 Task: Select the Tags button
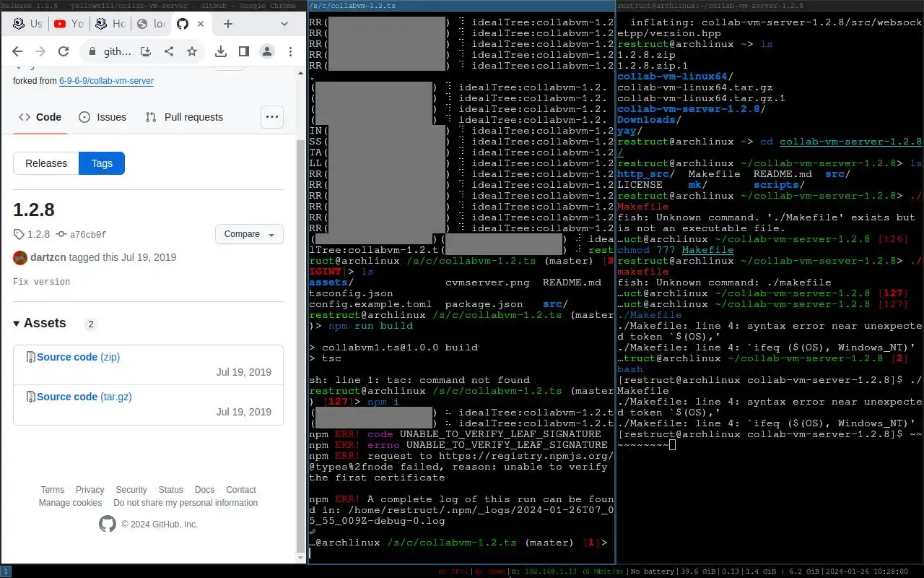pyautogui.click(x=102, y=163)
